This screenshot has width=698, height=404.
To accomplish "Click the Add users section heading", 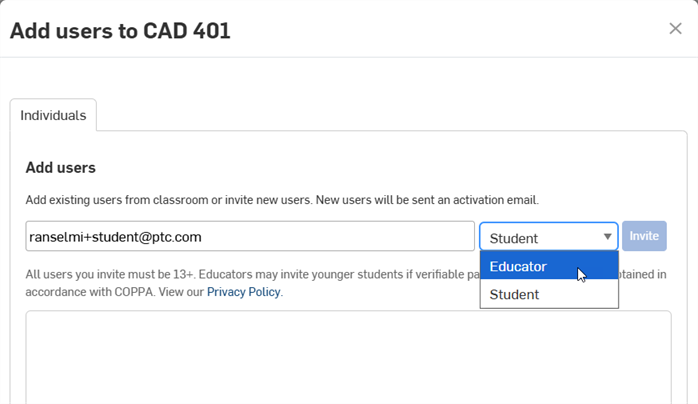I will click(x=61, y=168).
